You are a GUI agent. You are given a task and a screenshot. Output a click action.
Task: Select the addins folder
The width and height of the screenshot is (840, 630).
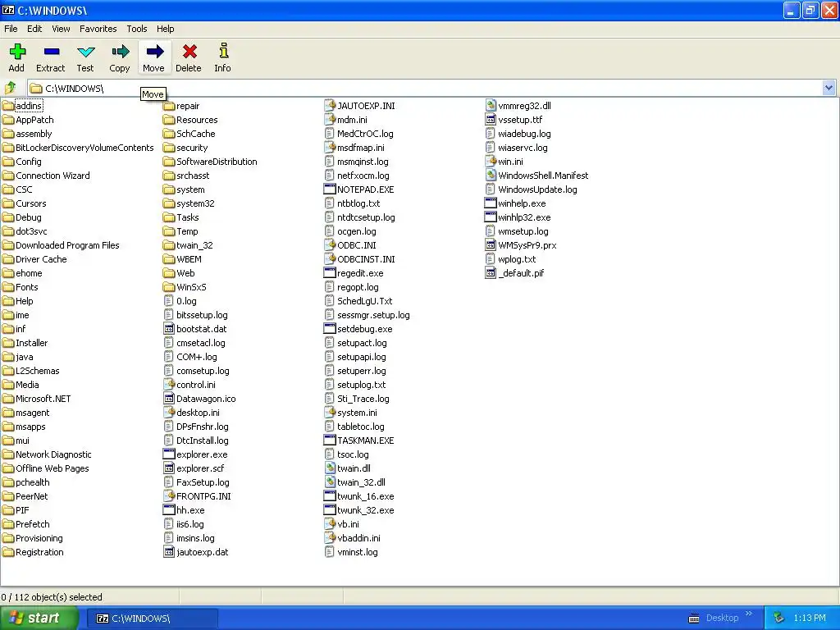click(22, 106)
